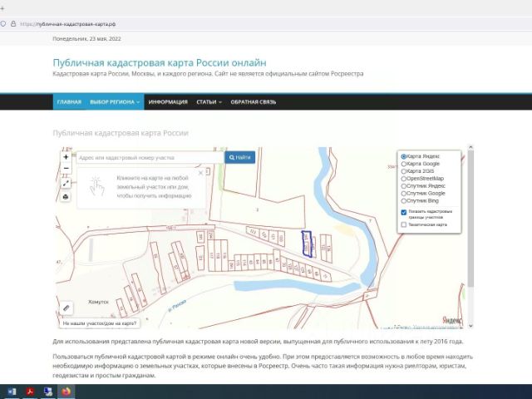The height and width of the screenshot is (399, 532).
Task: Select the OpenStreetMap layer option
Action: pos(404,178)
